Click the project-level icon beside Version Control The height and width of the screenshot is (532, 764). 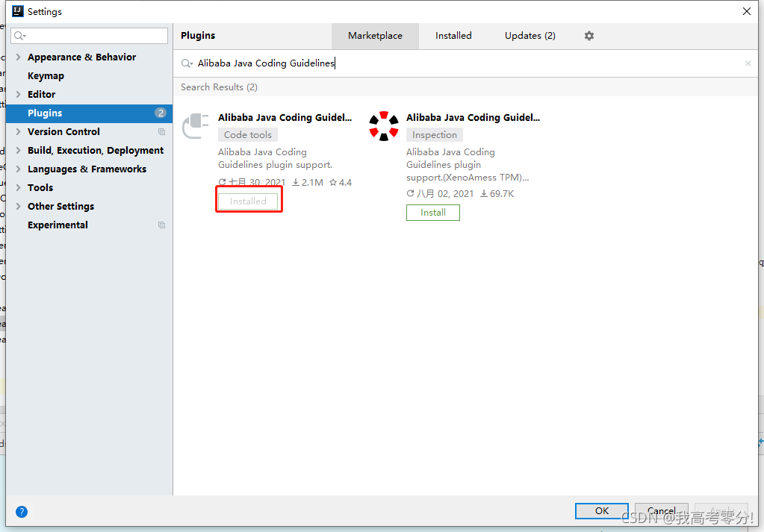(162, 132)
